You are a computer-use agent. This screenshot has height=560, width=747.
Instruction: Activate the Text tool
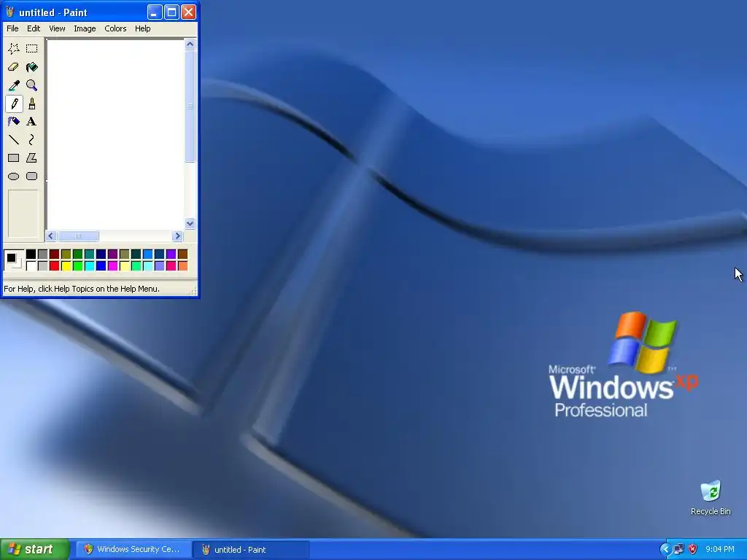tap(32, 122)
